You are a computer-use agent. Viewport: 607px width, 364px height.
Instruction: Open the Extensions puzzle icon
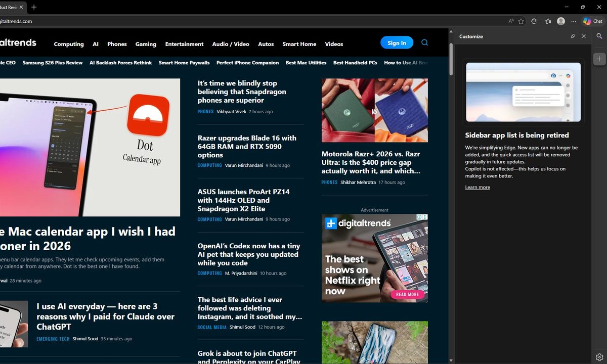[x=534, y=21]
